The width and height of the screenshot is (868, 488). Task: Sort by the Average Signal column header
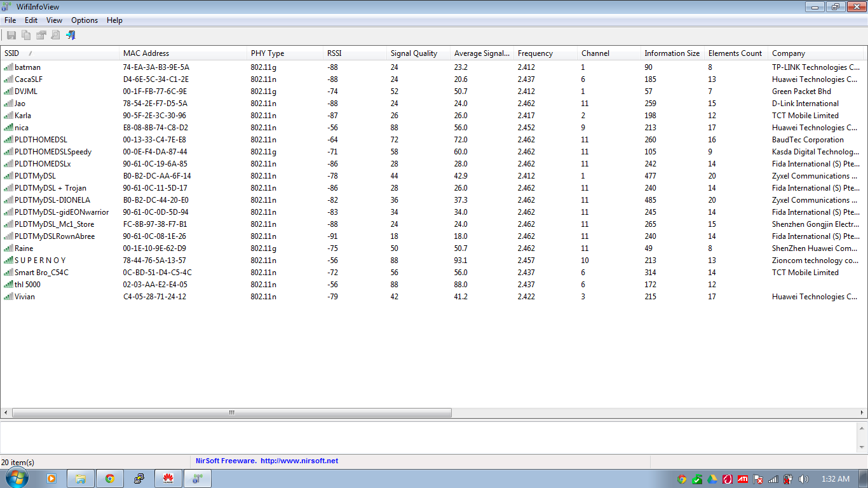click(482, 53)
